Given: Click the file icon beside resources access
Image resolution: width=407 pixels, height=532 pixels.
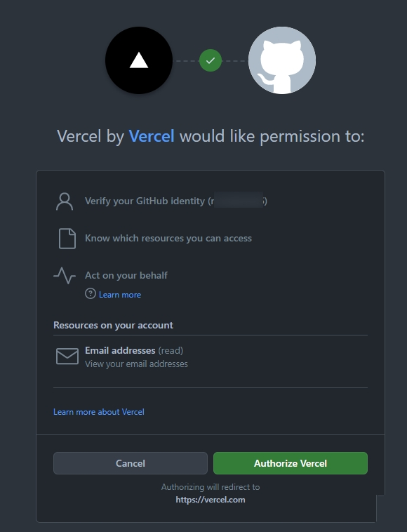Looking at the screenshot, I should click(x=67, y=239).
